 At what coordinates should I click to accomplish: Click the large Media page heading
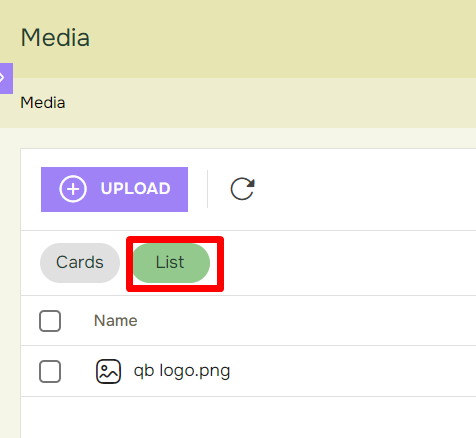(x=55, y=38)
